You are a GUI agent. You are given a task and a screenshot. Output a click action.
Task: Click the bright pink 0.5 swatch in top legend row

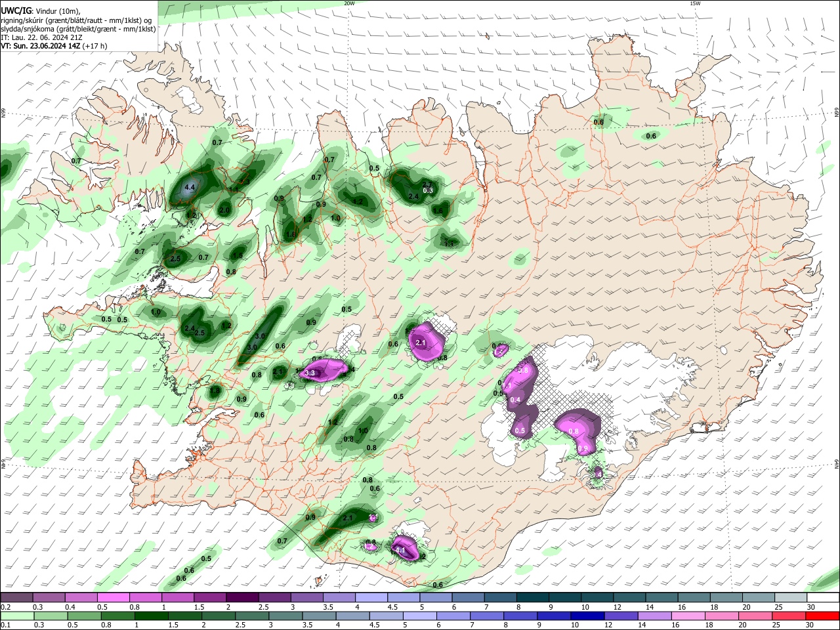[x=113, y=598]
